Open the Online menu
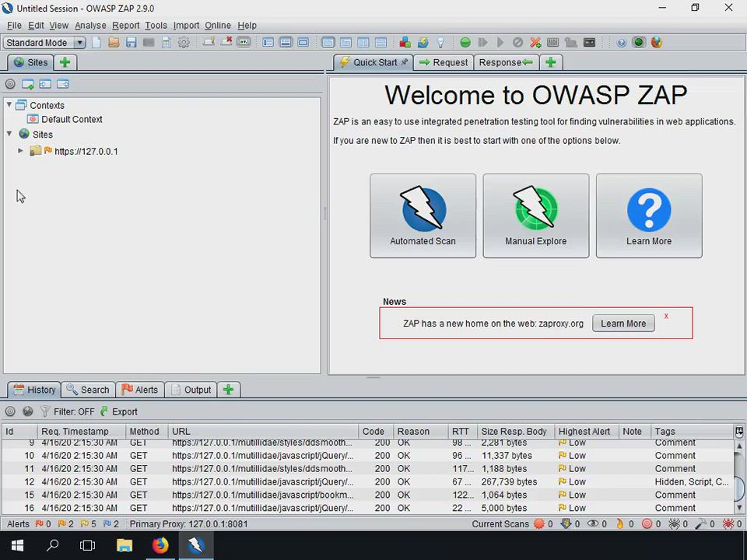Viewport: 747px width, 560px height. pyautogui.click(x=218, y=26)
